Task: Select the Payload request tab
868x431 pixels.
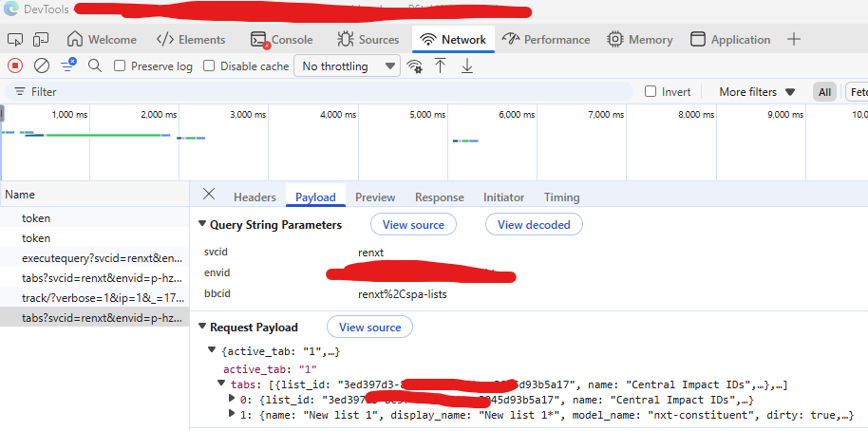Action: pyautogui.click(x=315, y=197)
